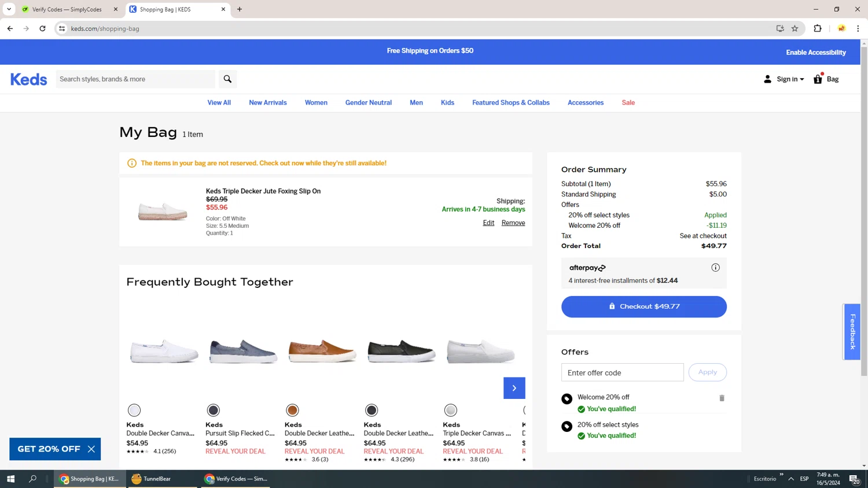The height and width of the screenshot is (488, 868).
Task: Edit the Triple Decker Jute item
Action: [488, 223]
